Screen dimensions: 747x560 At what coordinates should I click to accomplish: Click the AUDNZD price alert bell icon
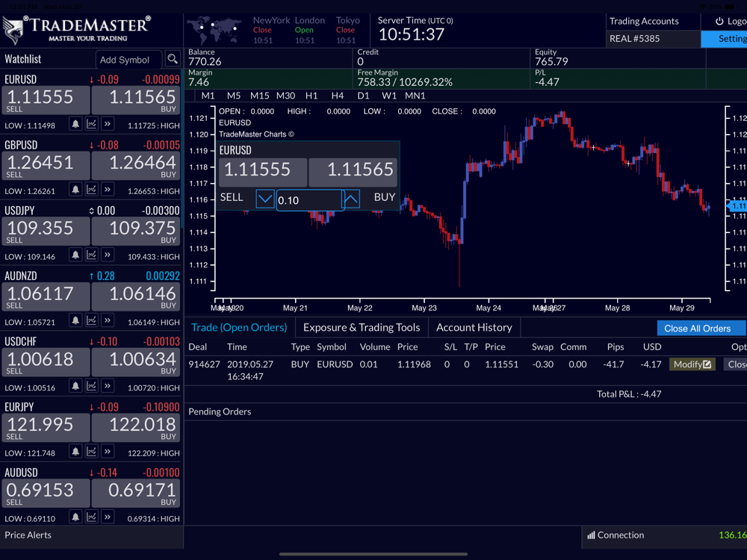[75, 320]
